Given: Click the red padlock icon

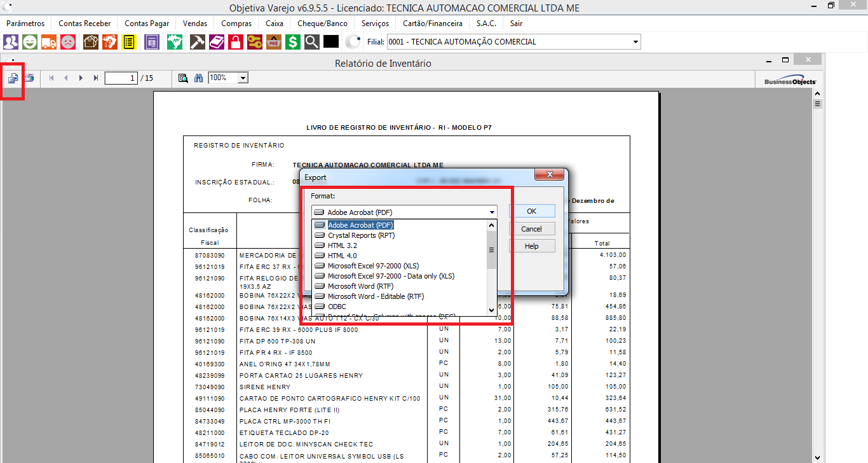Looking at the screenshot, I should [x=236, y=42].
